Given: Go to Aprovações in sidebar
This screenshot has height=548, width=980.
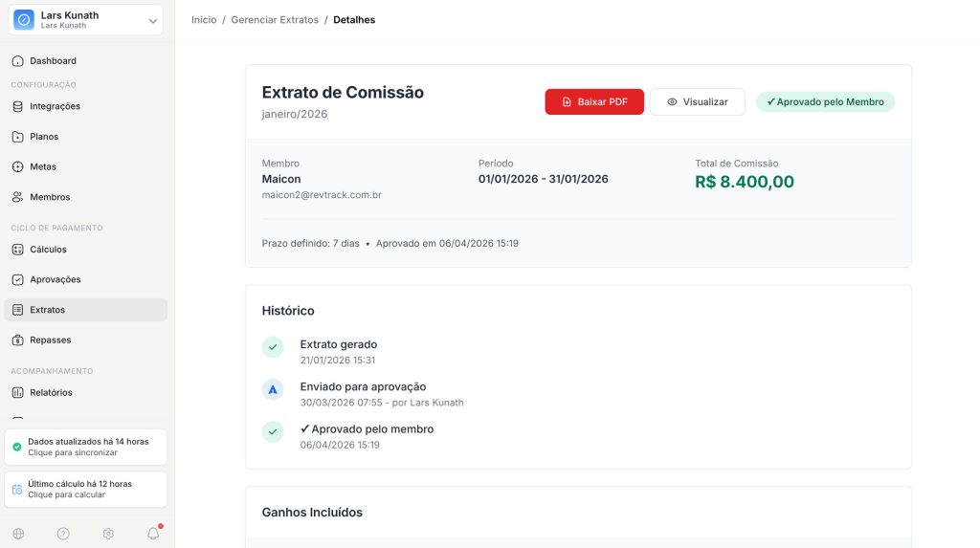Looking at the screenshot, I should click(x=56, y=279).
